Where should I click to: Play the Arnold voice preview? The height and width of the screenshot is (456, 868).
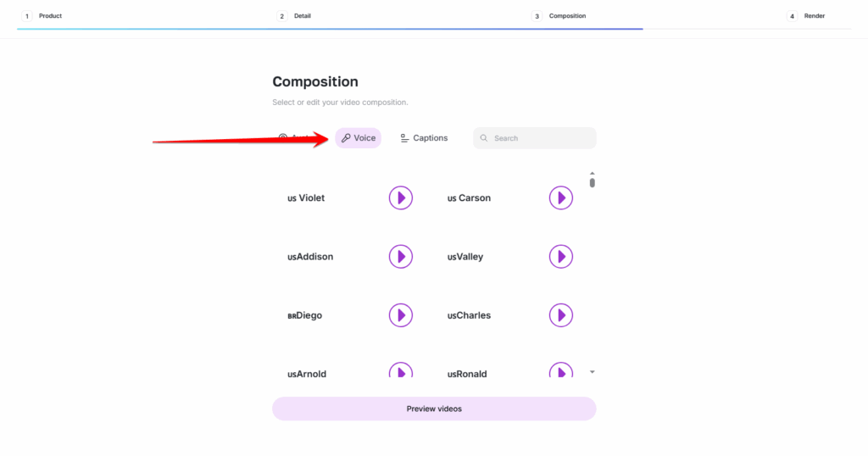tap(401, 370)
